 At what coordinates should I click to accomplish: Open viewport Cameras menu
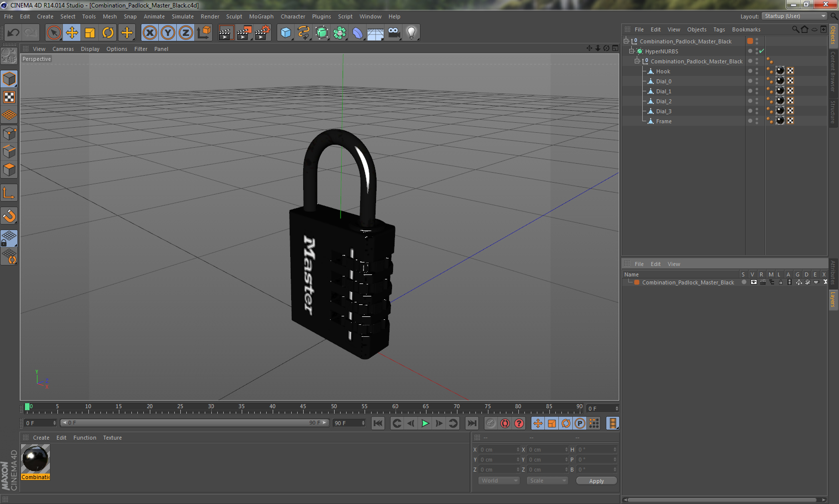[63, 49]
